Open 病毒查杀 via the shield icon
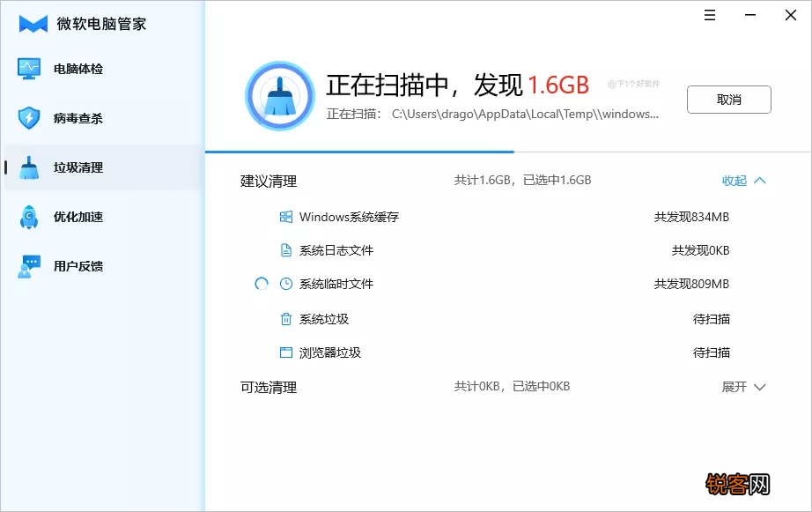The image size is (812, 512). pos(28,118)
